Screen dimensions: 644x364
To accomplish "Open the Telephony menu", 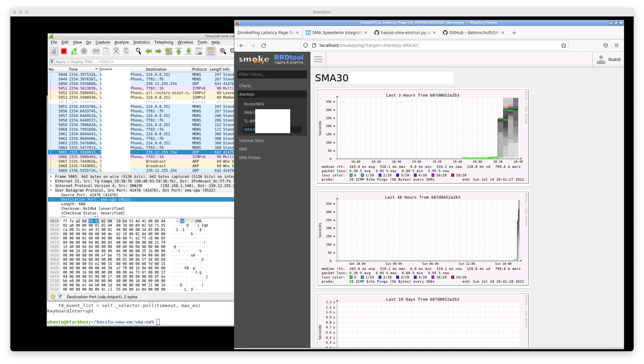I will [163, 42].
